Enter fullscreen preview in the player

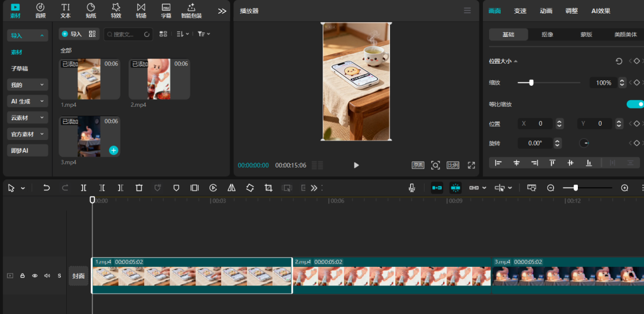click(x=471, y=165)
